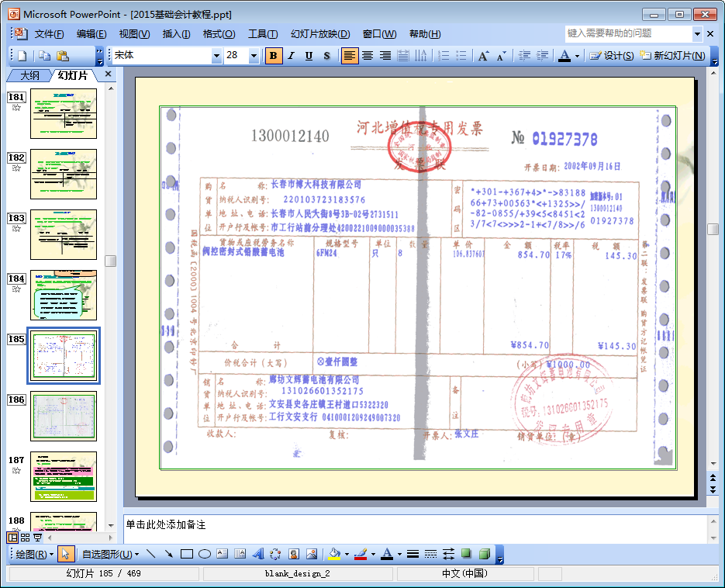Open the 编辑(E) menu
The image size is (725, 588).
click(91, 34)
